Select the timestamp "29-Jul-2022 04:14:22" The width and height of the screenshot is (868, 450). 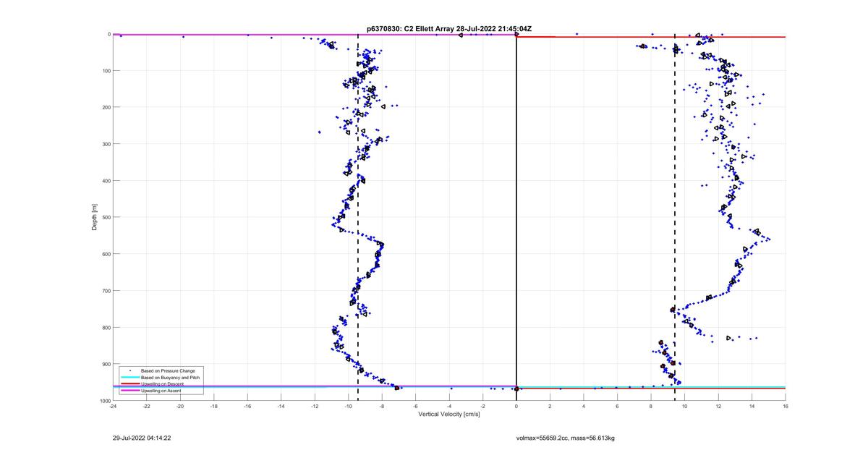(141, 438)
